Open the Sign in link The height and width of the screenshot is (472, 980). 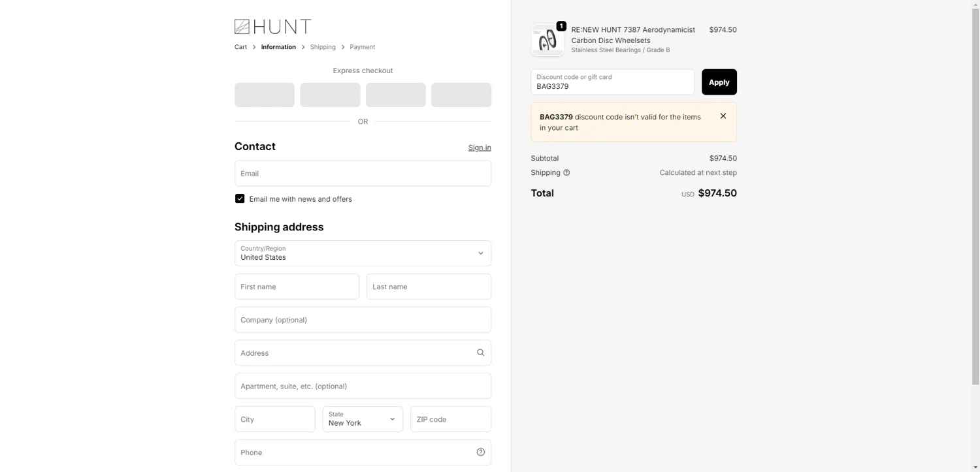click(480, 148)
